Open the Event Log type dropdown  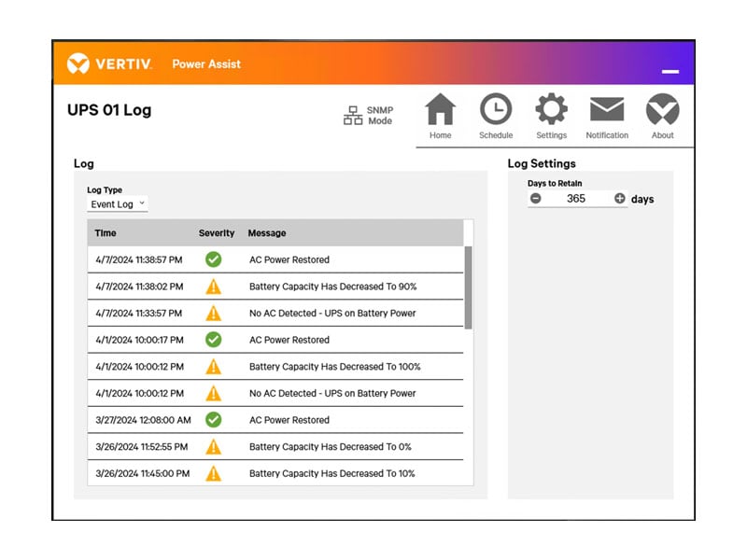point(117,203)
